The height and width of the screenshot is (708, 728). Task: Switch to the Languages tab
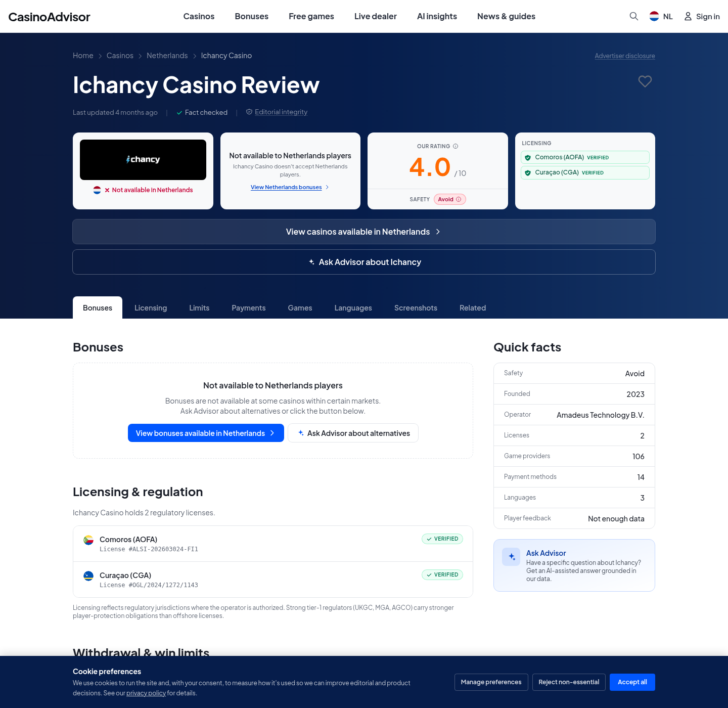[353, 307]
